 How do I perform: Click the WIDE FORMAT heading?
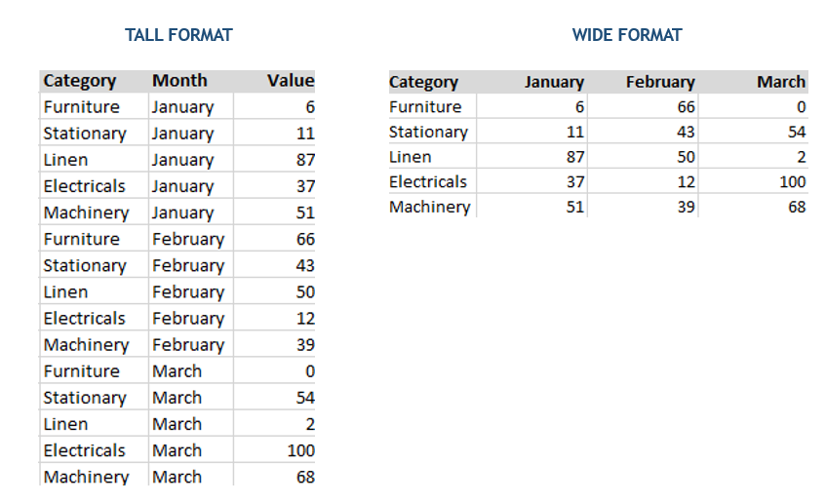[x=627, y=35]
